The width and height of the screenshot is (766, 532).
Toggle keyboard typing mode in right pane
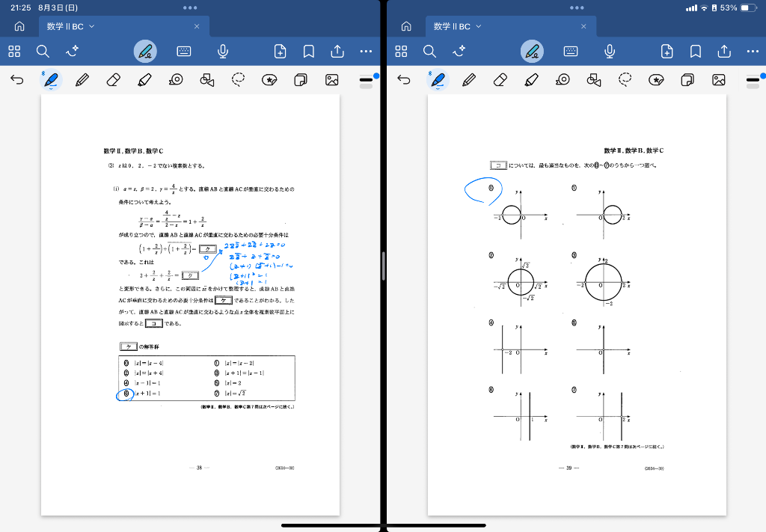click(x=571, y=51)
